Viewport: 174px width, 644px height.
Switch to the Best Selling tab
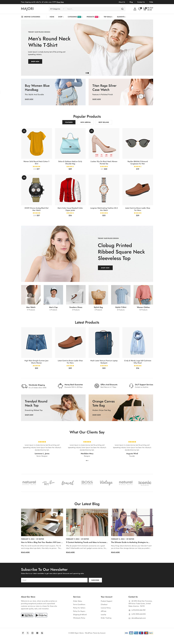104,122
